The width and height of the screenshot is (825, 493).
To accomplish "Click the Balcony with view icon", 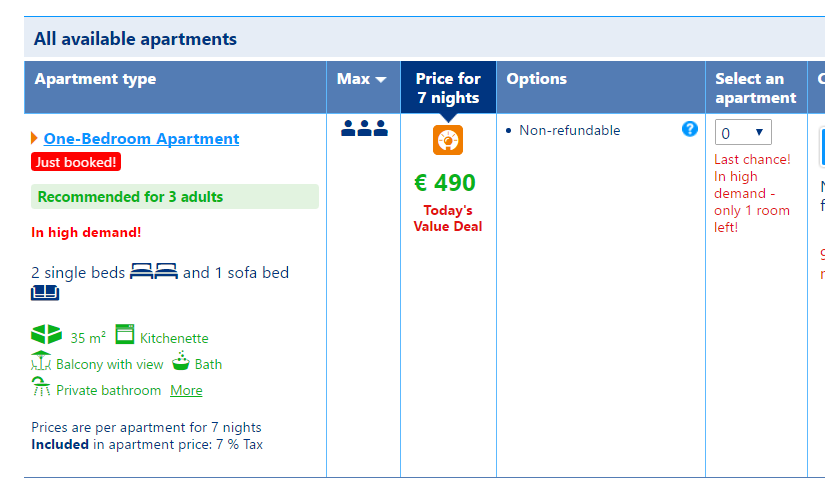I will 41,361.
